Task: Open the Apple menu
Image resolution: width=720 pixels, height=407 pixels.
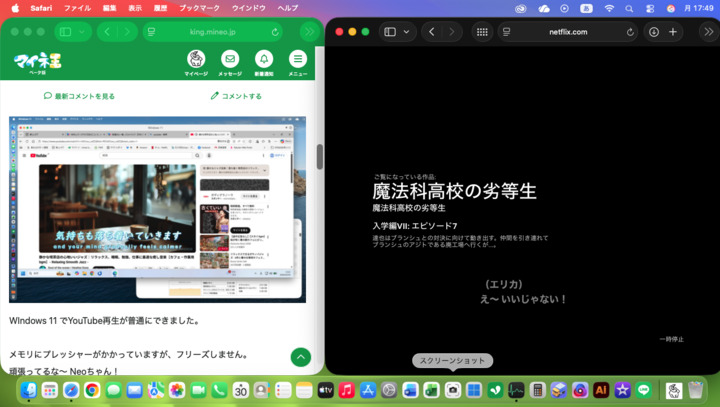Action: [x=15, y=8]
